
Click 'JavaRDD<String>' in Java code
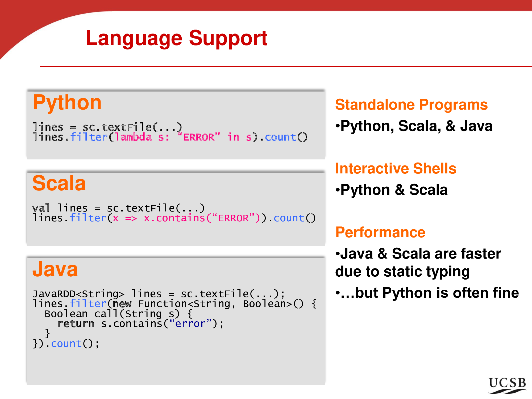pyautogui.click(x=78, y=294)
